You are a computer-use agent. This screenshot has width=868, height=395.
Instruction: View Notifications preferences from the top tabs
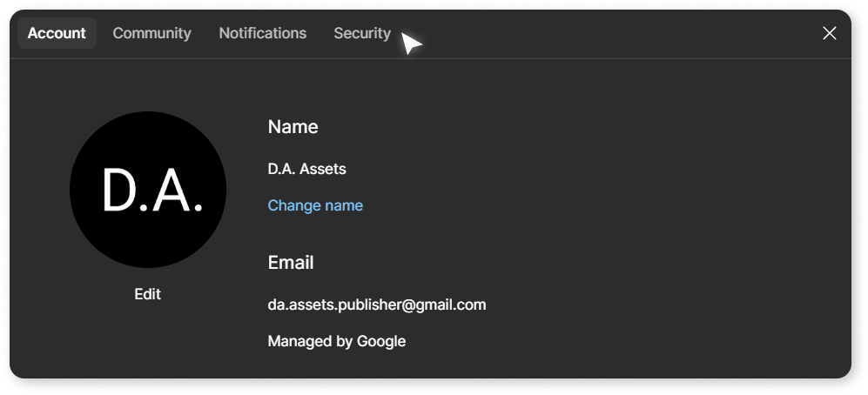coord(262,33)
